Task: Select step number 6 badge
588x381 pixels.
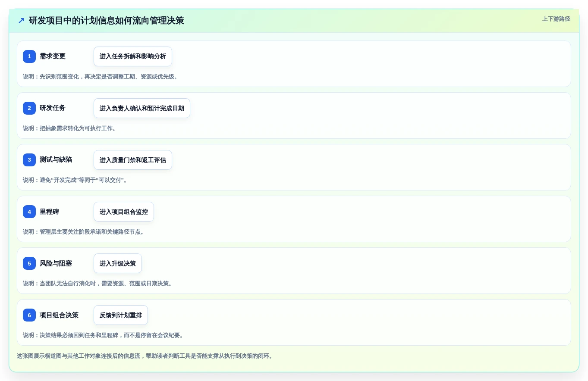Action: (x=29, y=315)
